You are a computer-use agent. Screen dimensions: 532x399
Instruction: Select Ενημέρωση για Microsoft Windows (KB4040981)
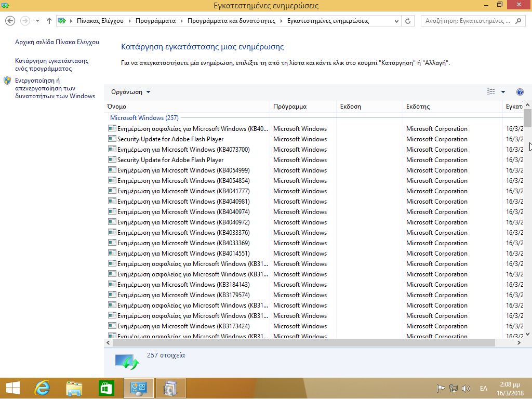[x=183, y=202]
